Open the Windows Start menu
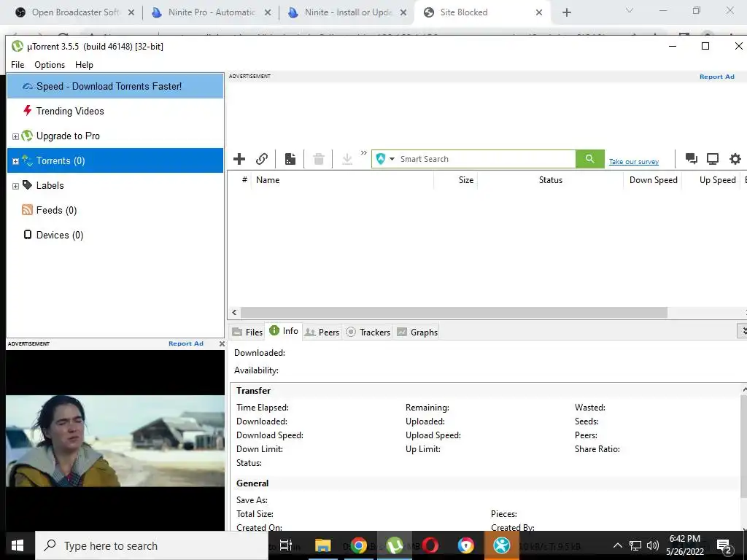 pos(18,545)
